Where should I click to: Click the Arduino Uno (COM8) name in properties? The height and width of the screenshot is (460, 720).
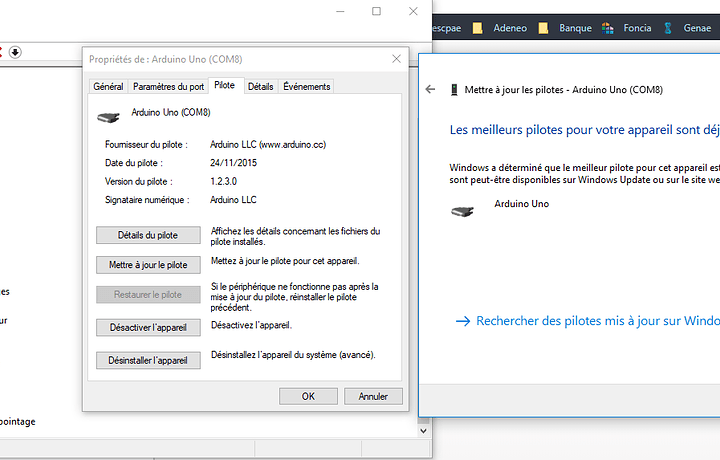(x=171, y=112)
